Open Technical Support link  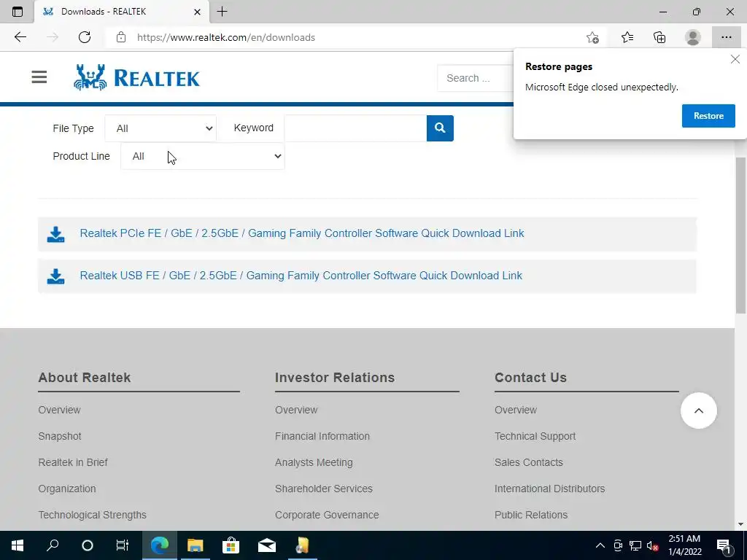(x=535, y=436)
